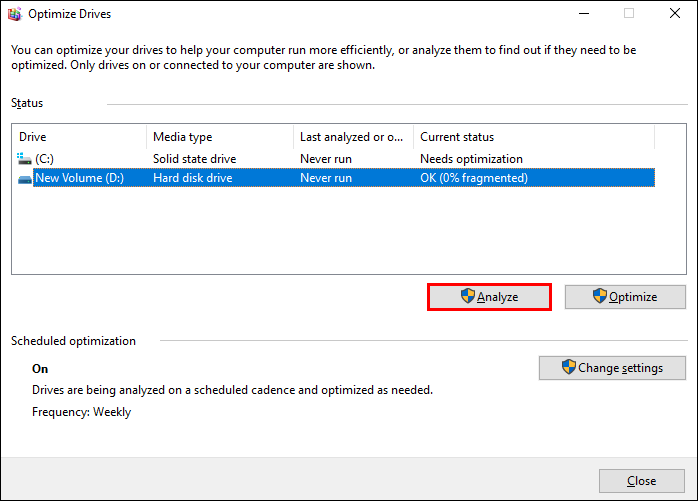Click the Windows drive icon for (C:)
Viewport: 698px width, 501px height.
24,159
